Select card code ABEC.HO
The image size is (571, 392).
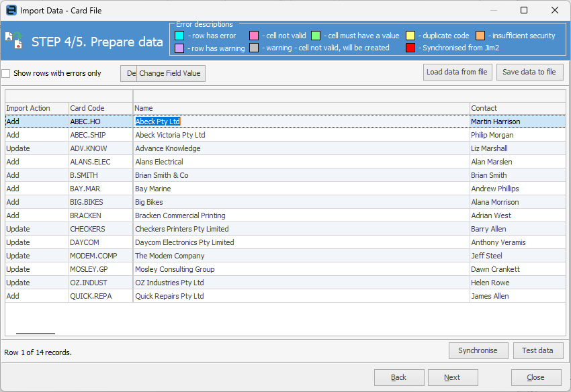coord(101,121)
